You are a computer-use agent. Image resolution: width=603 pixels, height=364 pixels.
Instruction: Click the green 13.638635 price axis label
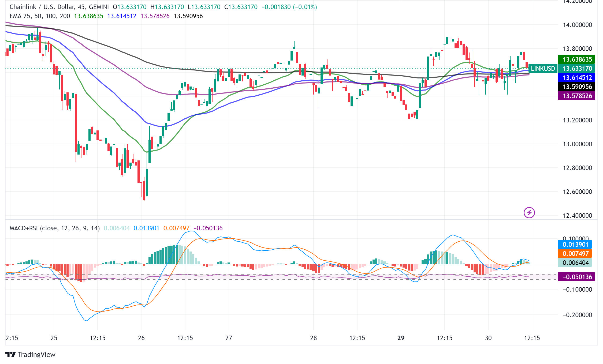coord(576,59)
